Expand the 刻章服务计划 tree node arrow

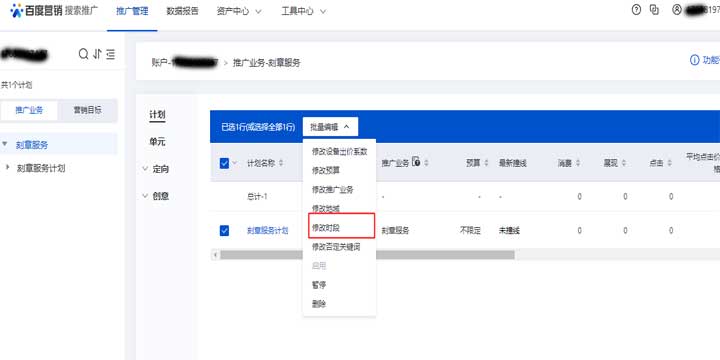pyautogui.click(x=7, y=168)
